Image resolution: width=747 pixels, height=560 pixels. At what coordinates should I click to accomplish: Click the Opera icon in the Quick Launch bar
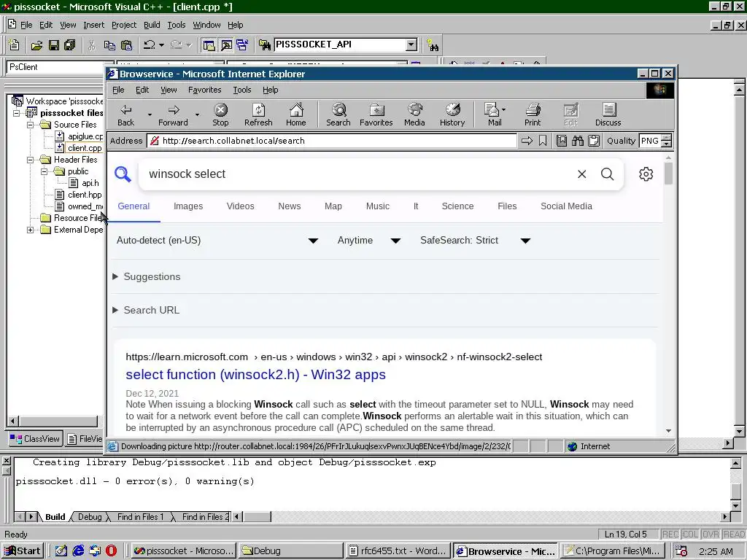coord(111,551)
